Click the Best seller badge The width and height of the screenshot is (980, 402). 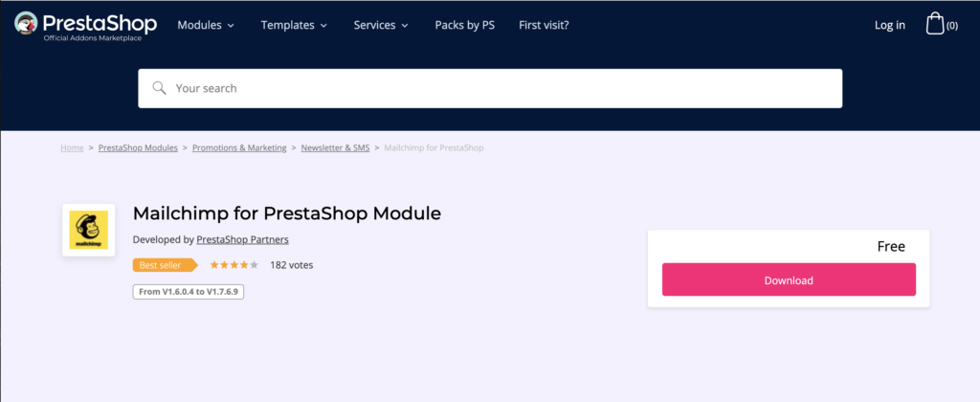coord(165,265)
